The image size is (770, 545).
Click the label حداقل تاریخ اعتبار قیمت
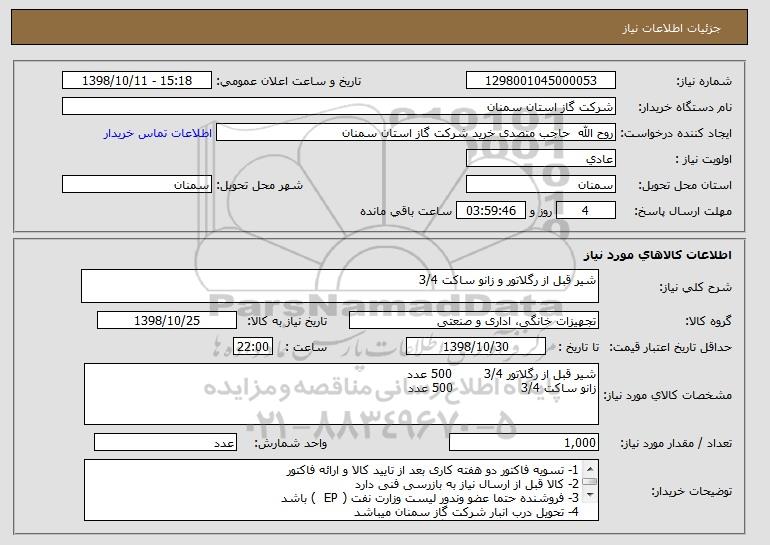pyautogui.click(x=670, y=347)
